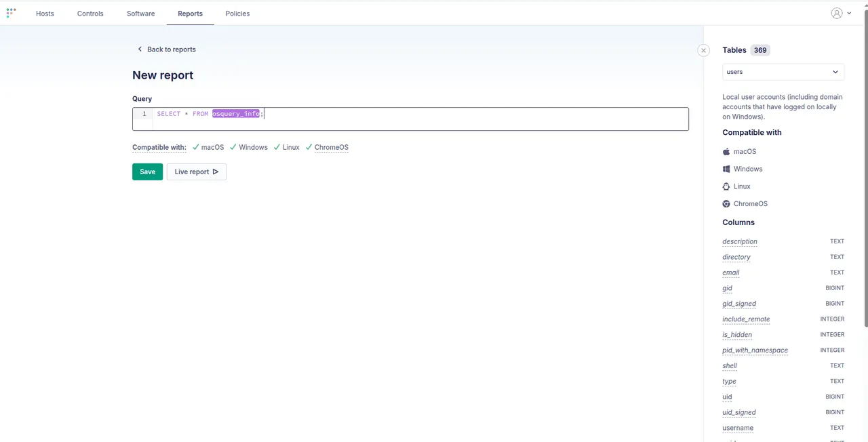Viewport: 868px width, 442px height.
Task: Open the user account avatar menu
Action: 837,13
